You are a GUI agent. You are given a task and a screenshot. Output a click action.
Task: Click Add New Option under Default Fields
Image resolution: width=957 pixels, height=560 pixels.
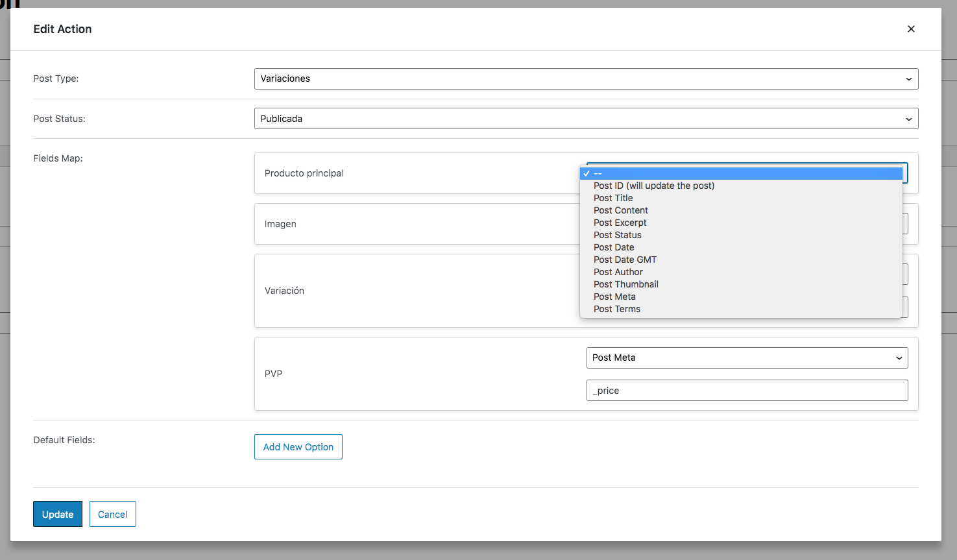298,446
